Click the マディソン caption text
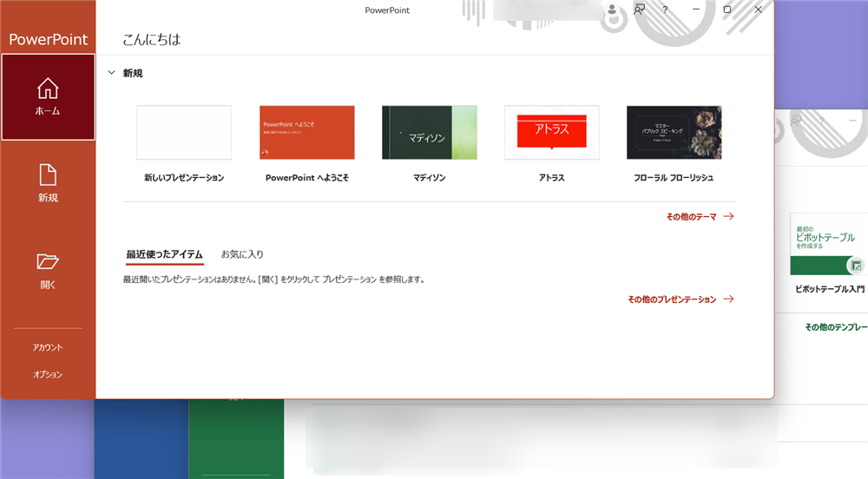 pyautogui.click(x=429, y=178)
